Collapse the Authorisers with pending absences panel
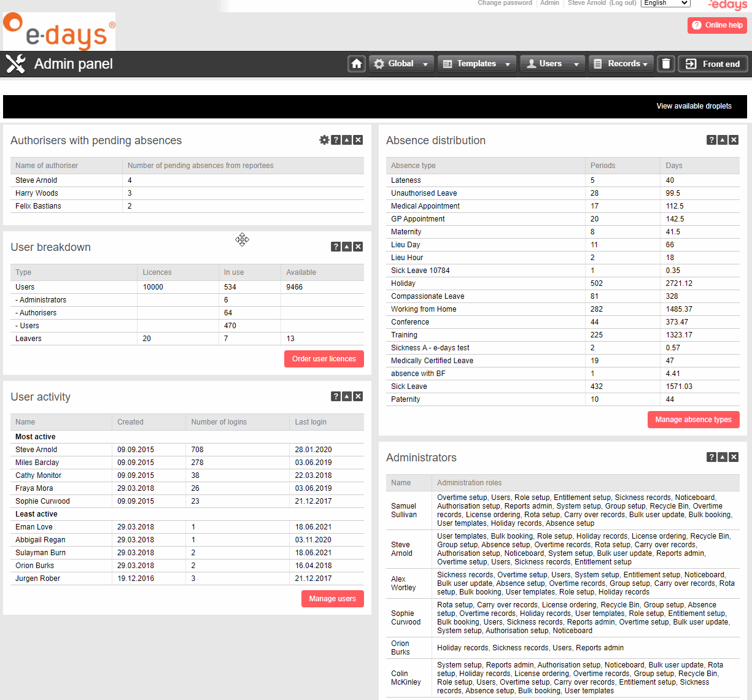 346,140
